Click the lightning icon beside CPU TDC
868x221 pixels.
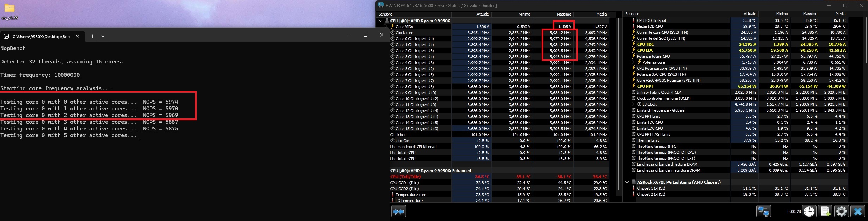[x=634, y=44]
